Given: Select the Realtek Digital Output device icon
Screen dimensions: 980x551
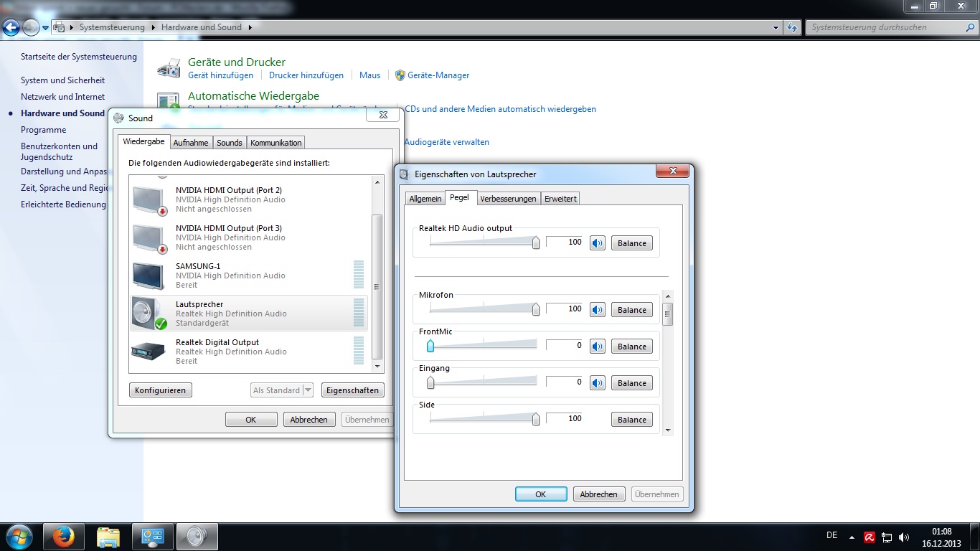Looking at the screenshot, I should point(149,351).
